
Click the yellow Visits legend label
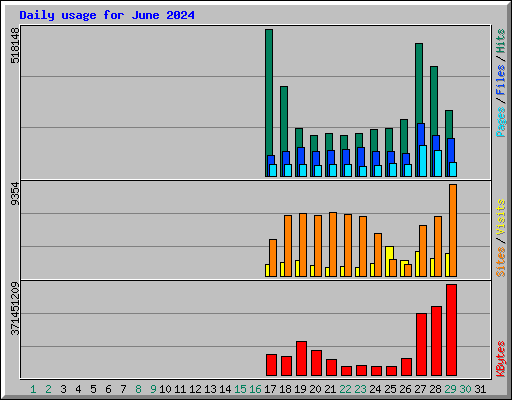pyautogui.click(x=501, y=217)
